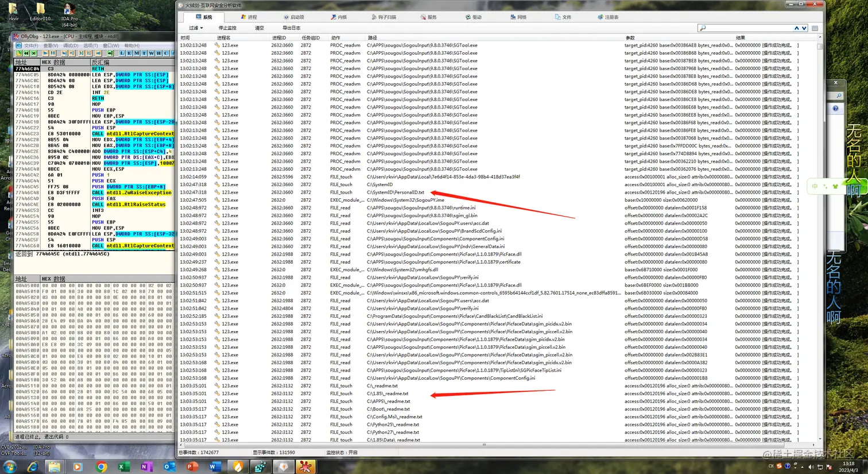Open the 钩子扫描 tab
This screenshot has width=868, height=474.
[383, 17]
